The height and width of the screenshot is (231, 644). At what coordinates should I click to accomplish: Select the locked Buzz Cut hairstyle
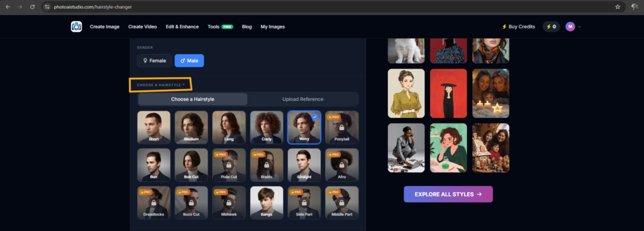(191, 203)
